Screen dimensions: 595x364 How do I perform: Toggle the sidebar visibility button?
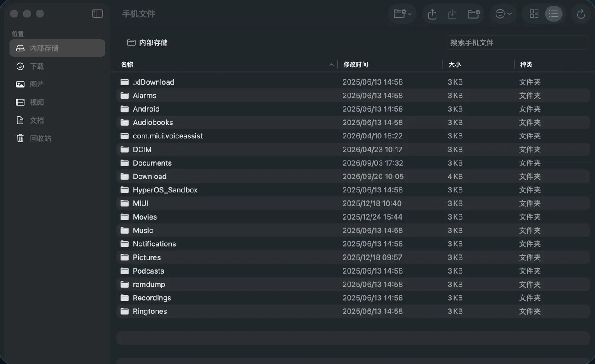click(97, 14)
